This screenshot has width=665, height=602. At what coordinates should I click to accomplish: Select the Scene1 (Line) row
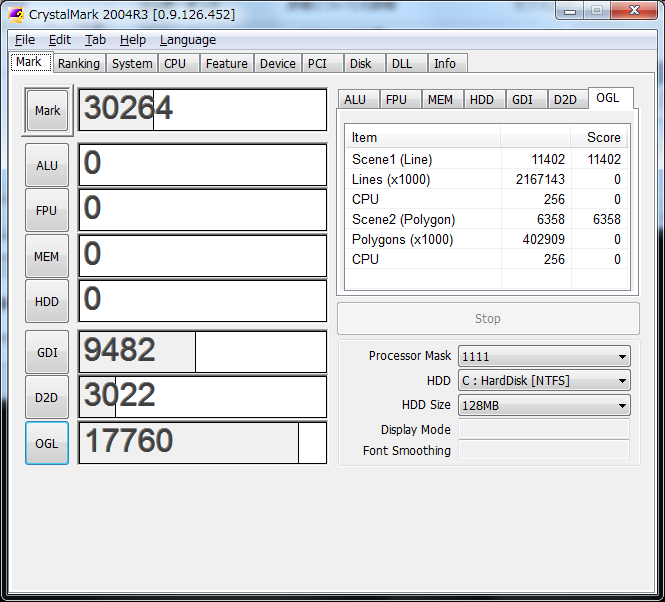click(x=486, y=160)
